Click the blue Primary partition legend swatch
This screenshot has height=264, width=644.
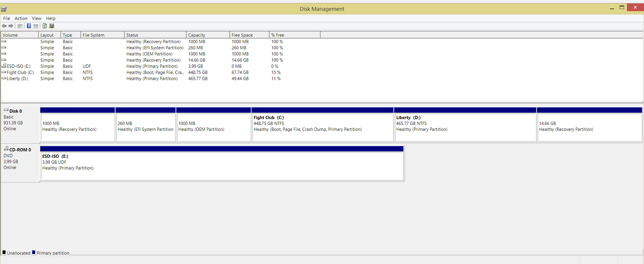point(33,252)
